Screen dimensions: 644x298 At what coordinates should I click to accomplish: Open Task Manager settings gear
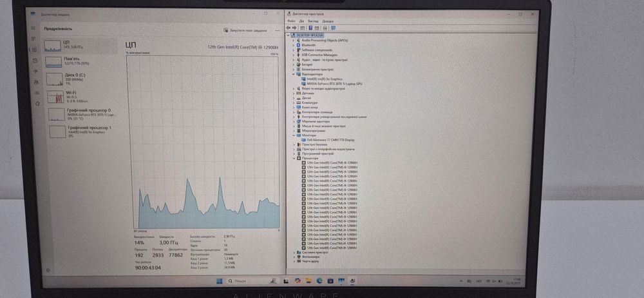(x=48, y=270)
